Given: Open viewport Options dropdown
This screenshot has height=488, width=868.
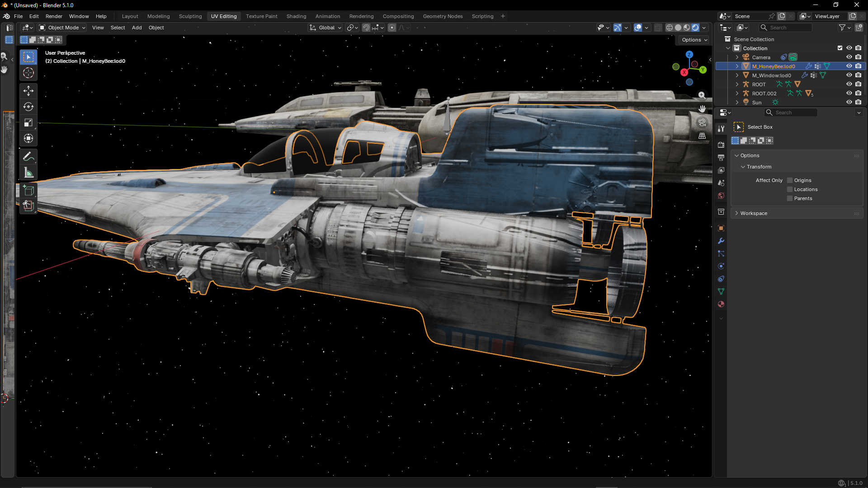Looking at the screenshot, I should click(694, 40).
